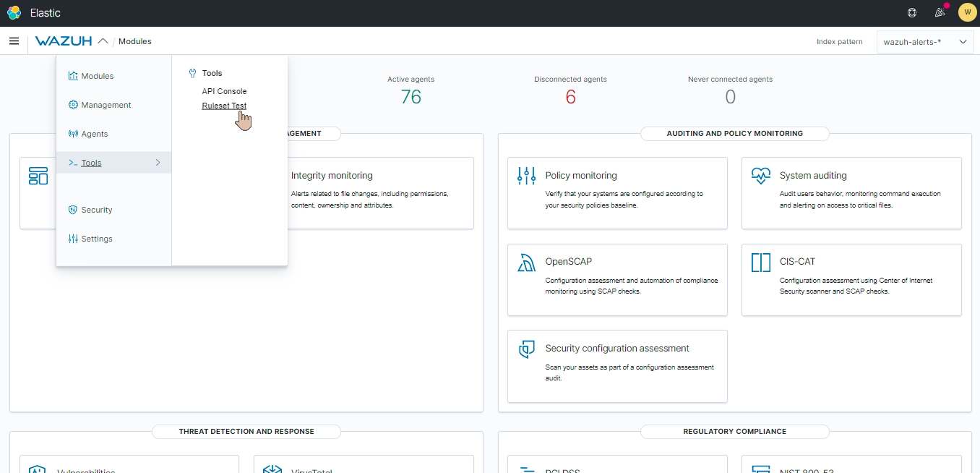The image size is (980, 473).
Task: Expand the Tools submenu arrow
Action: [x=158, y=163]
